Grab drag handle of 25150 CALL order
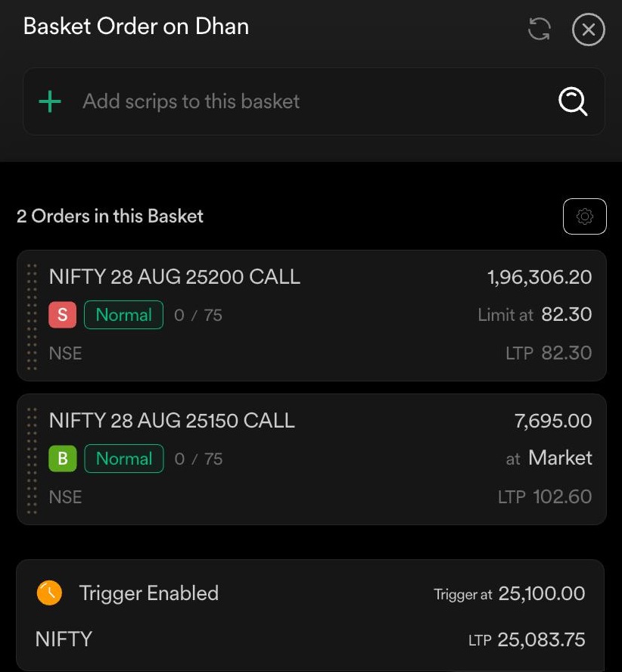622x672 pixels. pyautogui.click(x=32, y=459)
